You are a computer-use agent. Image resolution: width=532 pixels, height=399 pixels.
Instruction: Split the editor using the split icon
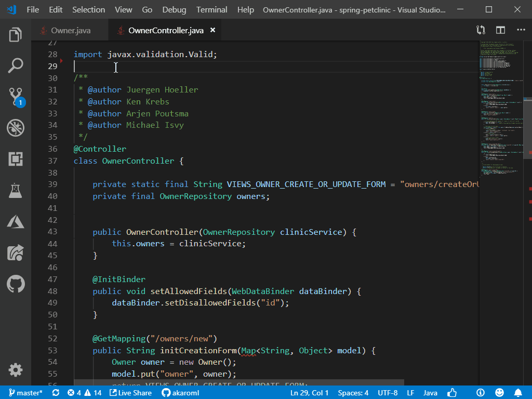(x=500, y=30)
